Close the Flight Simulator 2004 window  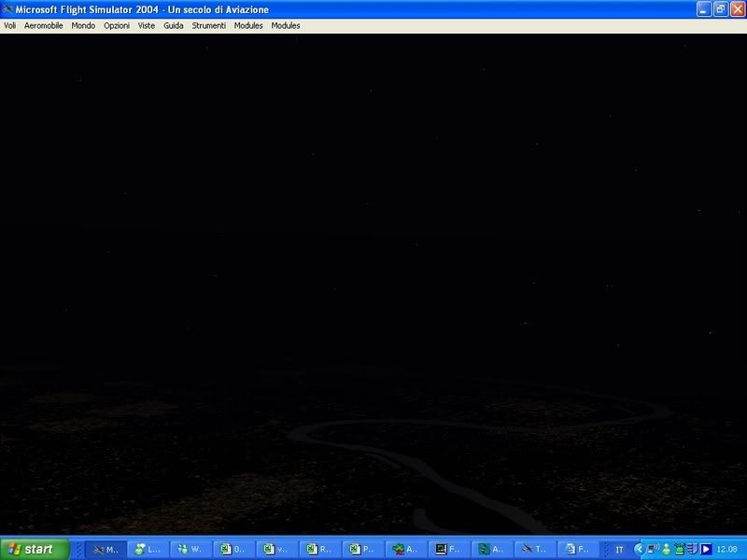[738, 9]
